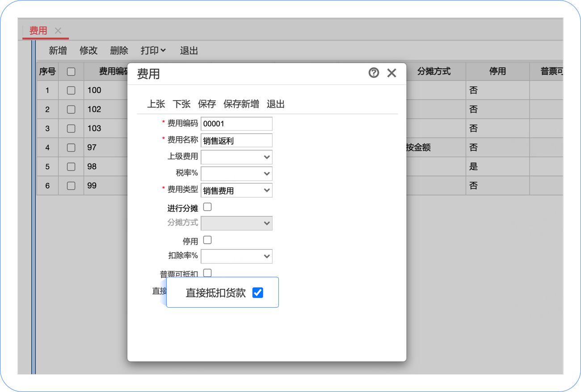Select the checkbox for row 1

71,91
